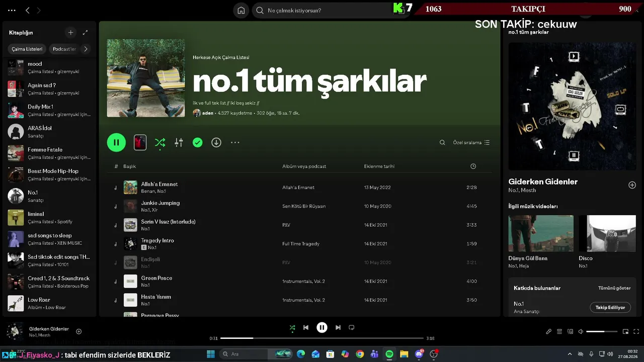Viewport: 644px width, 362px height.
Task: Open the Özel sıralama sort dropdown
Action: coord(471,142)
